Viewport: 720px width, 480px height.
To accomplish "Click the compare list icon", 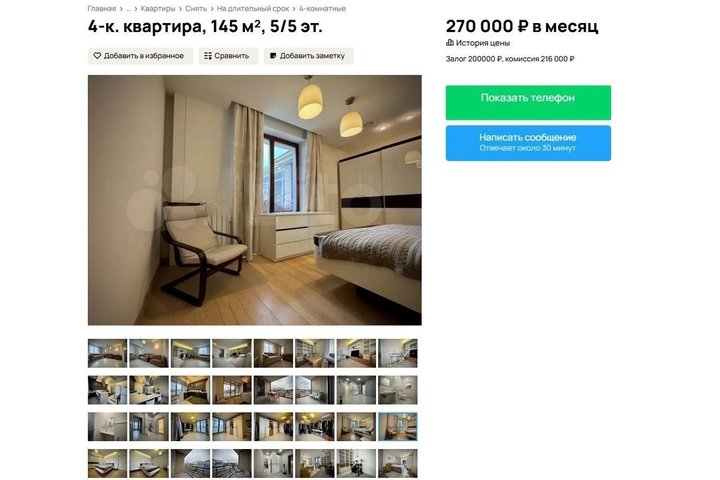I will click(x=208, y=56).
